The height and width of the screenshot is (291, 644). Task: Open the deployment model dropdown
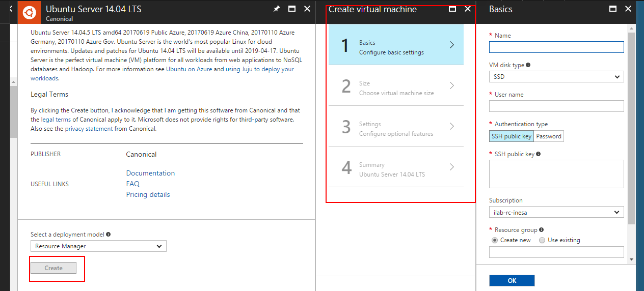click(x=98, y=246)
